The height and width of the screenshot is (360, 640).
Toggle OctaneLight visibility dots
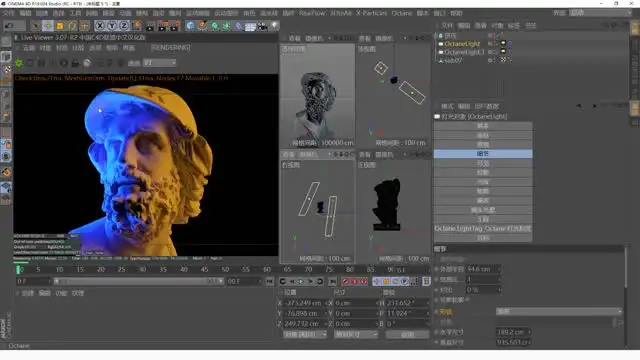495,44
